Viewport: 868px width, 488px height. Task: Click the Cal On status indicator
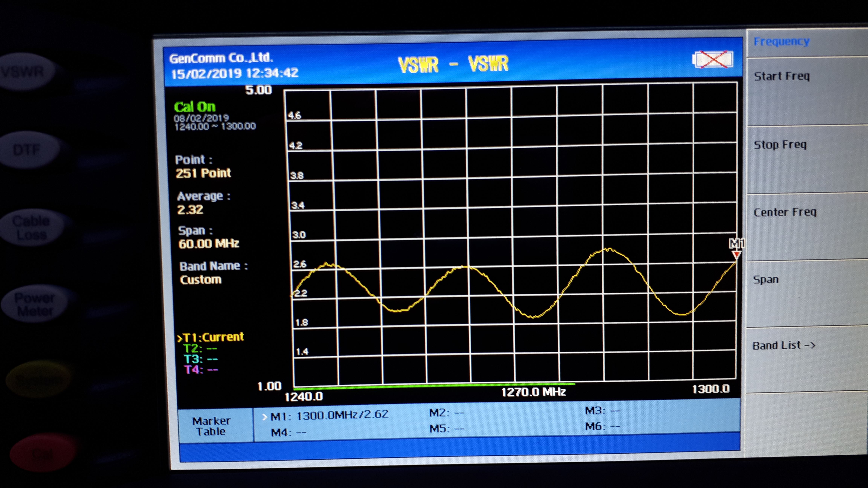[195, 107]
